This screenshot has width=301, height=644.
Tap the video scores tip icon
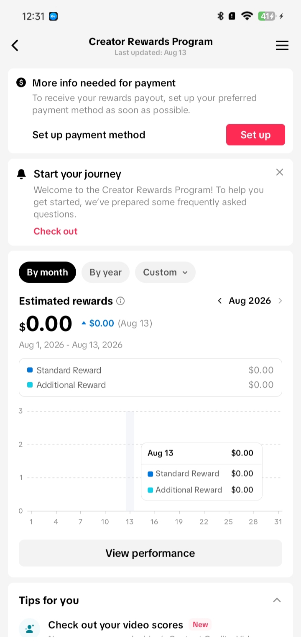(30, 628)
